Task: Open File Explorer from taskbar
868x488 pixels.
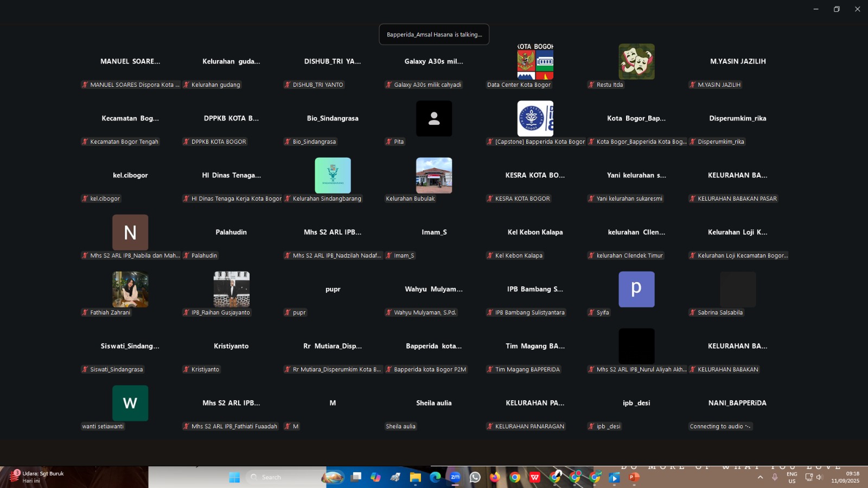Action: point(415,477)
